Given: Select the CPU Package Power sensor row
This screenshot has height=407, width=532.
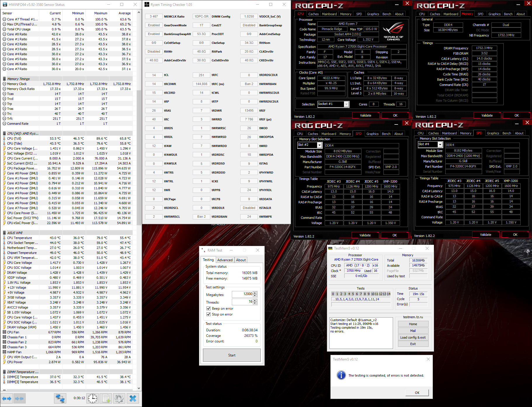Looking at the screenshot, I should [67, 168].
